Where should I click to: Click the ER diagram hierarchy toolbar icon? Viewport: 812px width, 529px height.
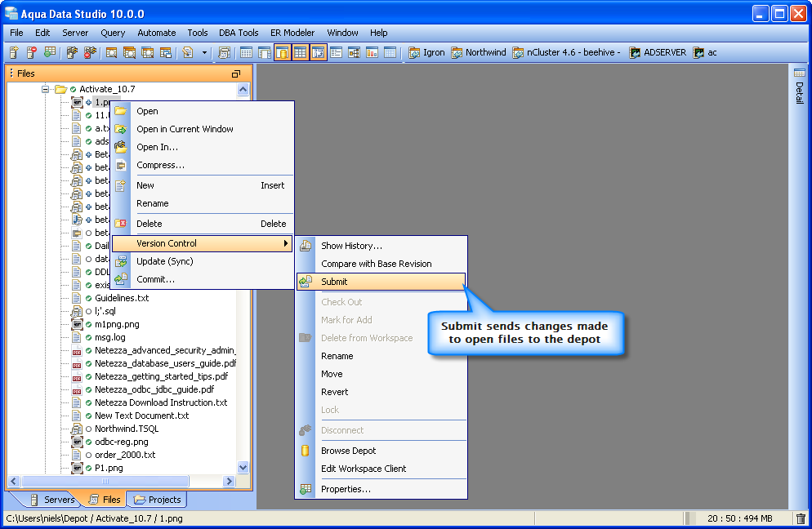coord(355,52)
